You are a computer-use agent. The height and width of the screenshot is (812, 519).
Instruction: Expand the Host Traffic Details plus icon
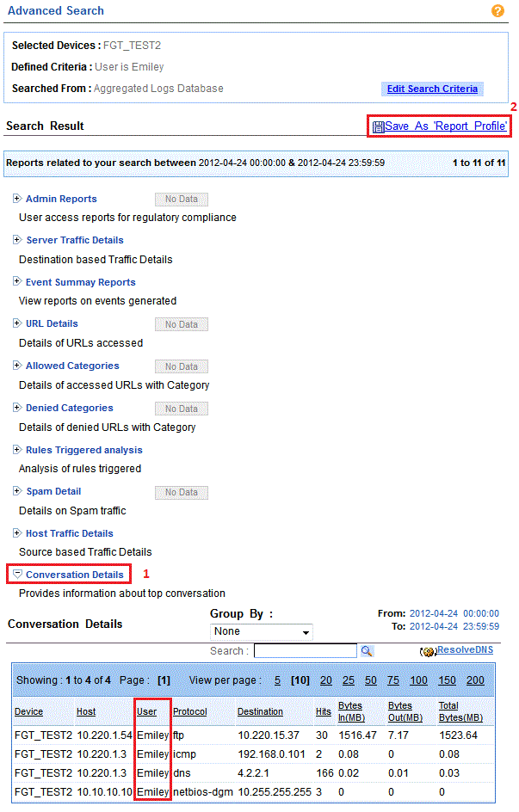(x=17, y=533)
